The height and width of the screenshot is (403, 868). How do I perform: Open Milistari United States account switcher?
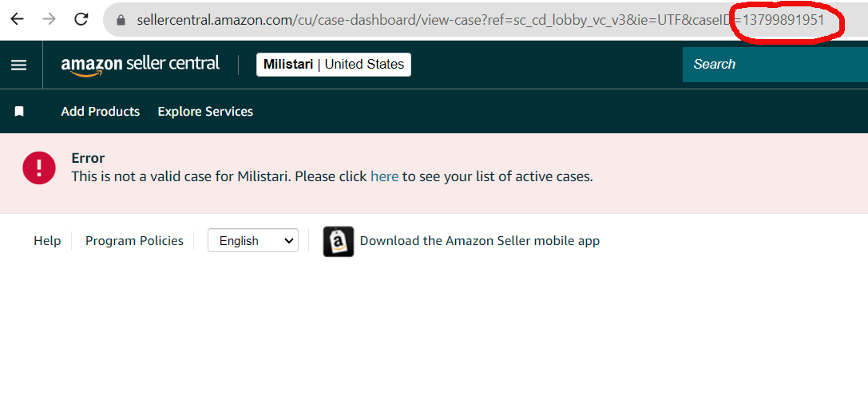pyautogui.click(x=333, y=64)
